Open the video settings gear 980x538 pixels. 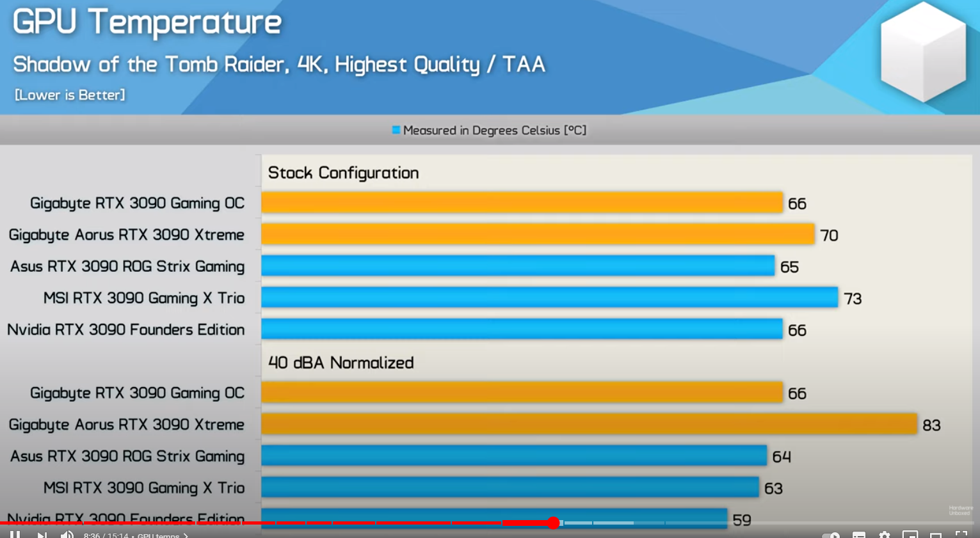point(884,535)
